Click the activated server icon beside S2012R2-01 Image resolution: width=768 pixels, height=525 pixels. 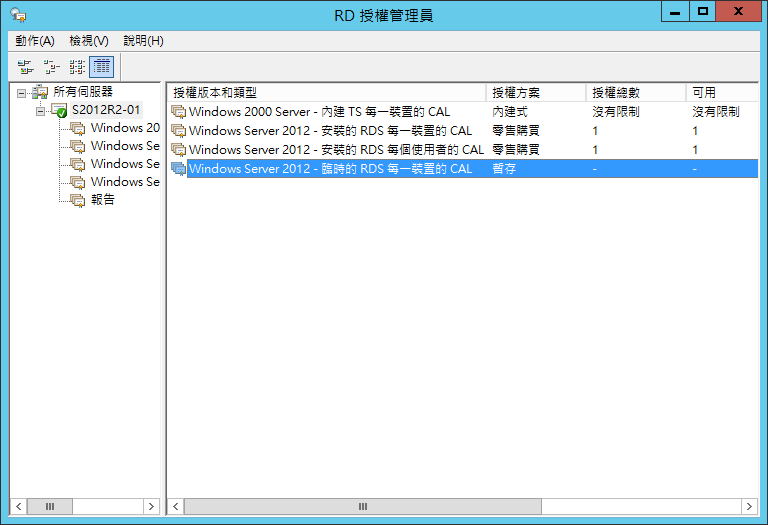[59, 110]
